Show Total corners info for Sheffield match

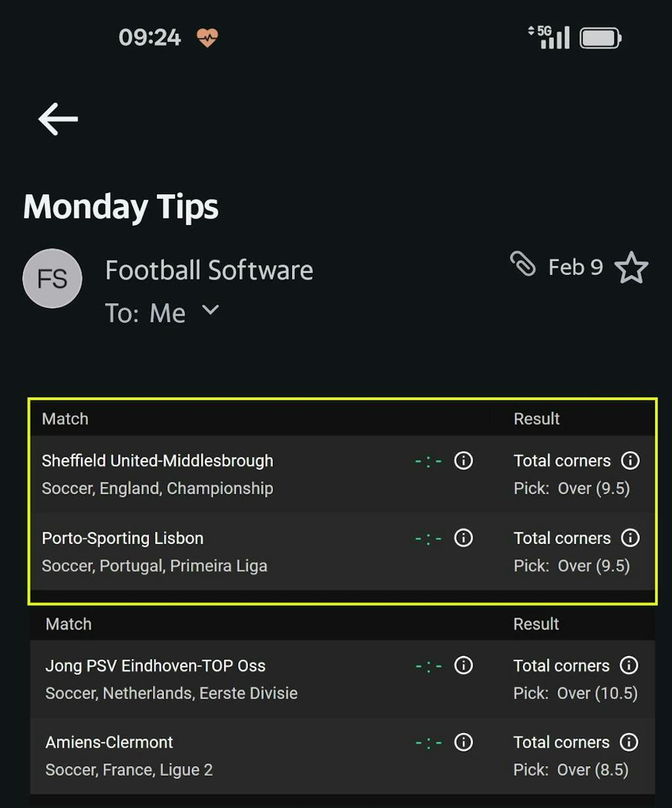click(630, 461)
